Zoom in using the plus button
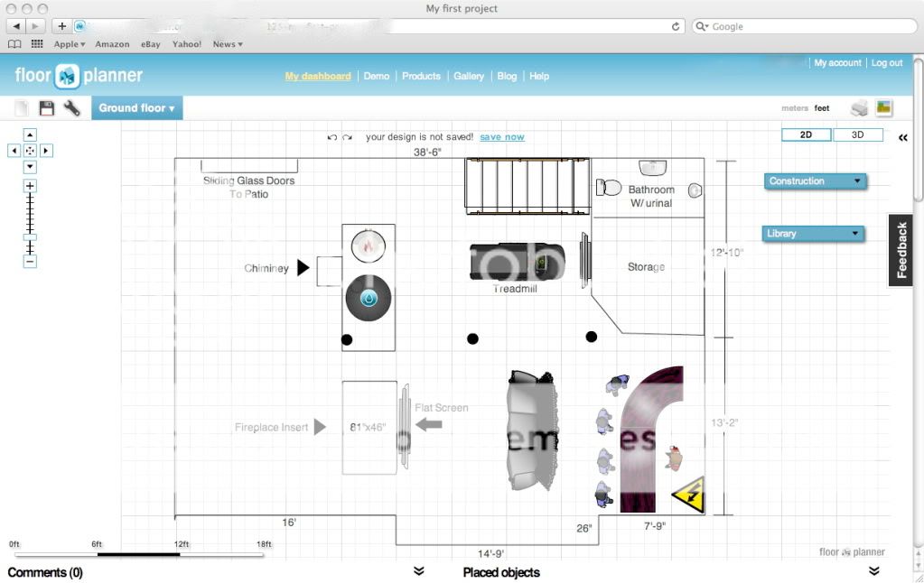Viewport: 924px width, 583px height. pyautogui.click(x=30, y=186)
